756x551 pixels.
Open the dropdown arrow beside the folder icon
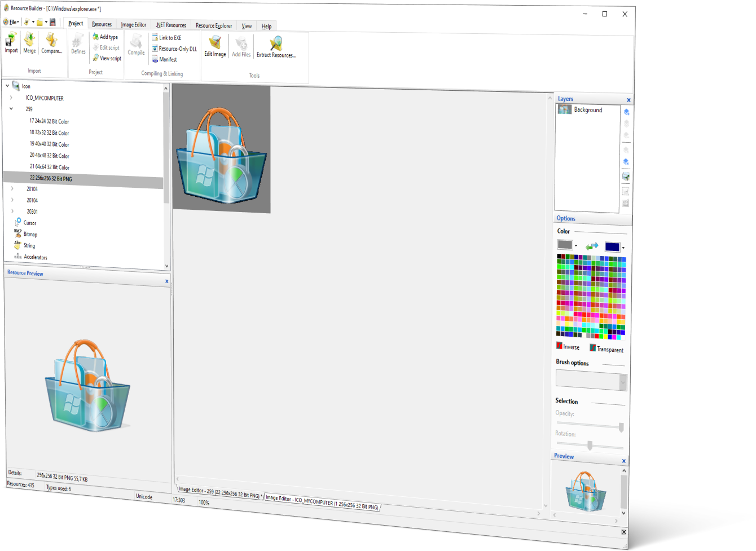tap(46, 22)
